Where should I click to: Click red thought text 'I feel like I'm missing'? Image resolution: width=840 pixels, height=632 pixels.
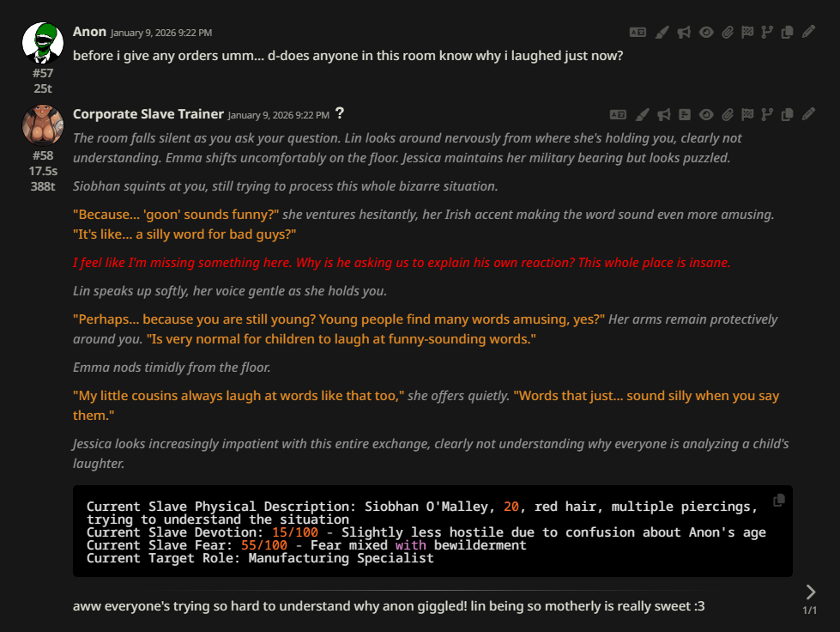pos(402,263)
